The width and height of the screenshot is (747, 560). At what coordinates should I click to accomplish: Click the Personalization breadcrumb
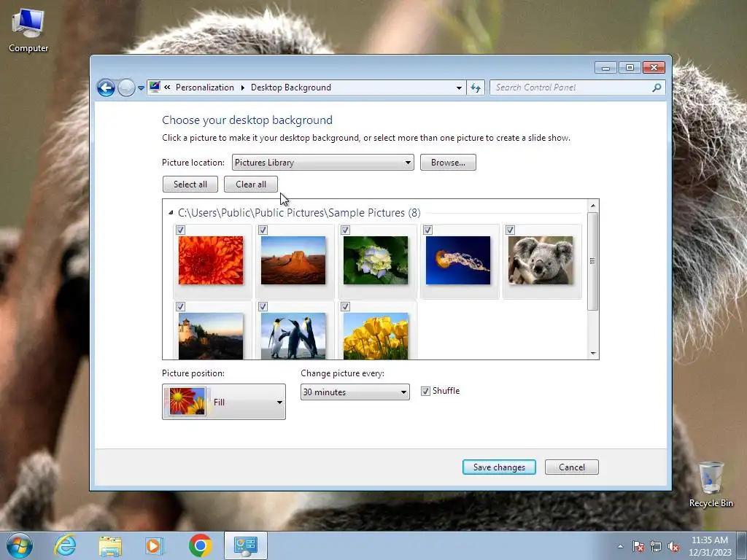(x=205, y=87)
